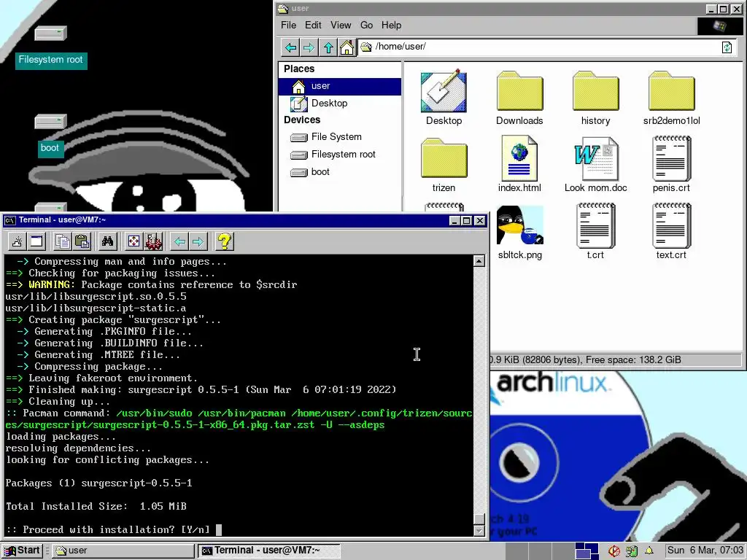Open Find with the binoculars icon
The height and width of the screenshot is (560, 747).
(108, 241)
